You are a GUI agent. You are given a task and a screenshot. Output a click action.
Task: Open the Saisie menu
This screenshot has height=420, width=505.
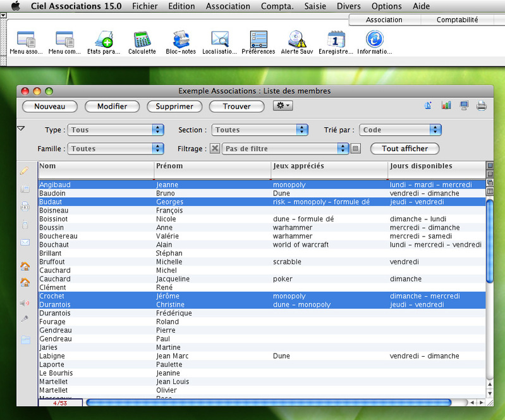(315, 6)
